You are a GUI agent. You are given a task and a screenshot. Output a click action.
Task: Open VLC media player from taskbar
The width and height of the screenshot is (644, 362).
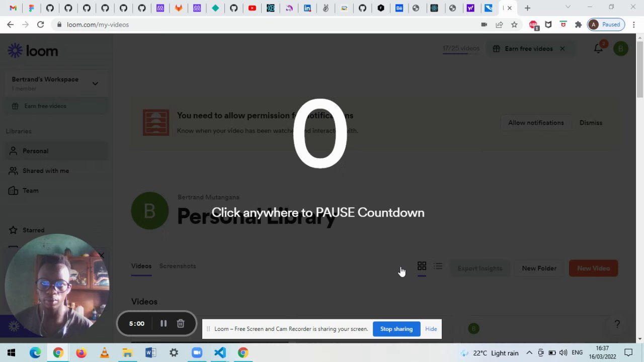click(104, 353)
